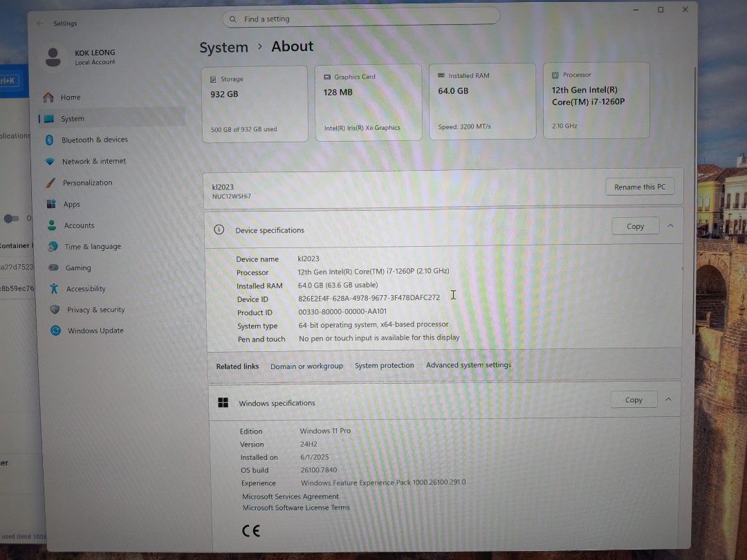
Task: Toggle the switch in the background window
Action: (12, 218)
